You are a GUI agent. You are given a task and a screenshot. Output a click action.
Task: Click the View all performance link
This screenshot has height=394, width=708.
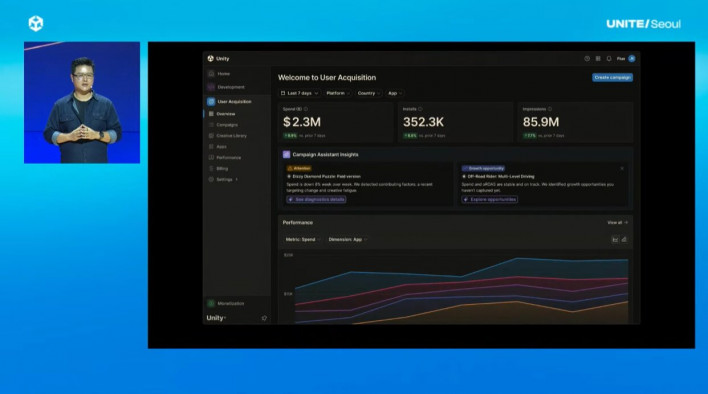(617, 222)
